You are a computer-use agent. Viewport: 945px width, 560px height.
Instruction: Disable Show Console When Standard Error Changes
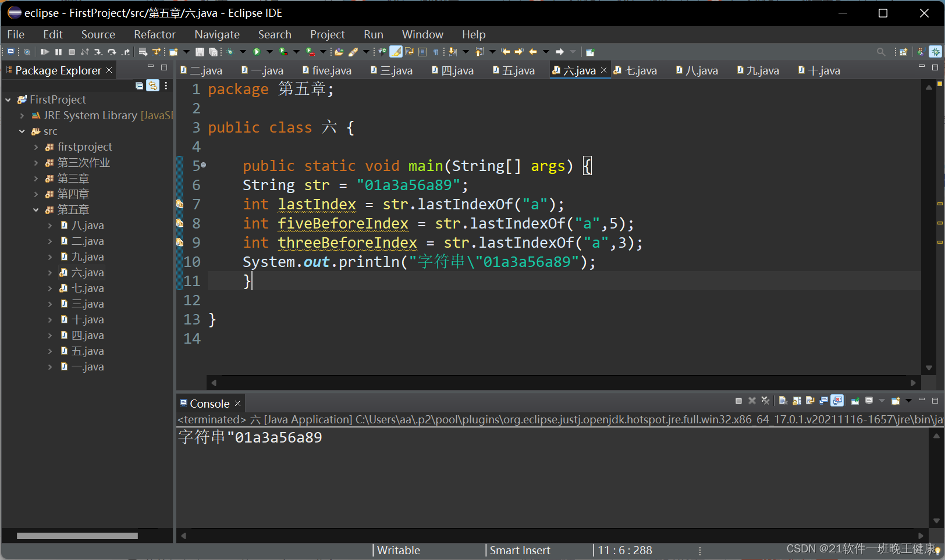[836, 401]
